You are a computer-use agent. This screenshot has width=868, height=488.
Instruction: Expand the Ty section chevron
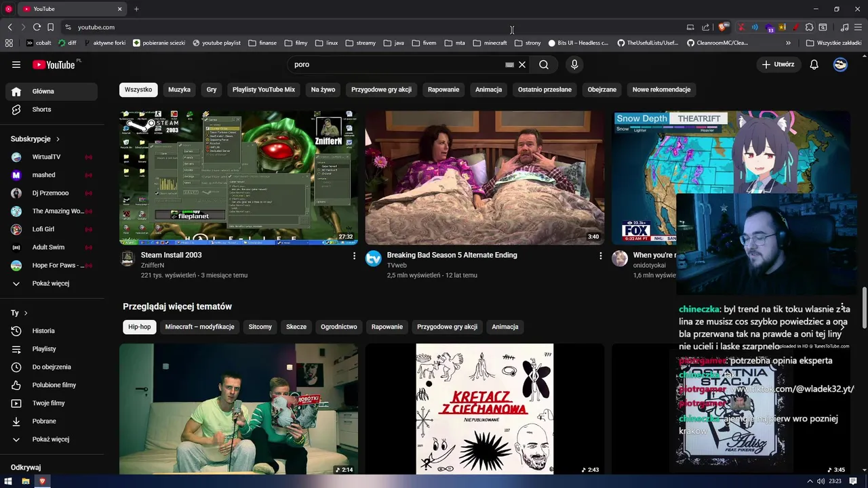pyautogui.click(x=26, y=313)
